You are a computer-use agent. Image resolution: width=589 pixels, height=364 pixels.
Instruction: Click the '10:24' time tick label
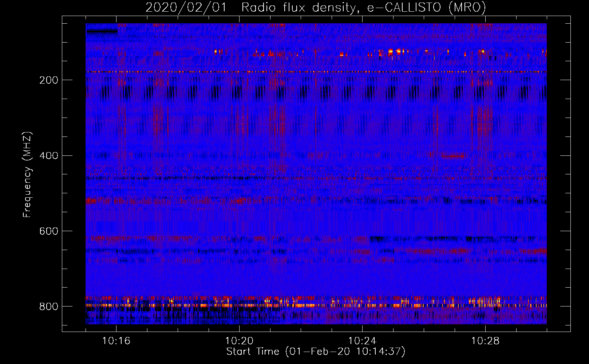(x=362, y=341)
